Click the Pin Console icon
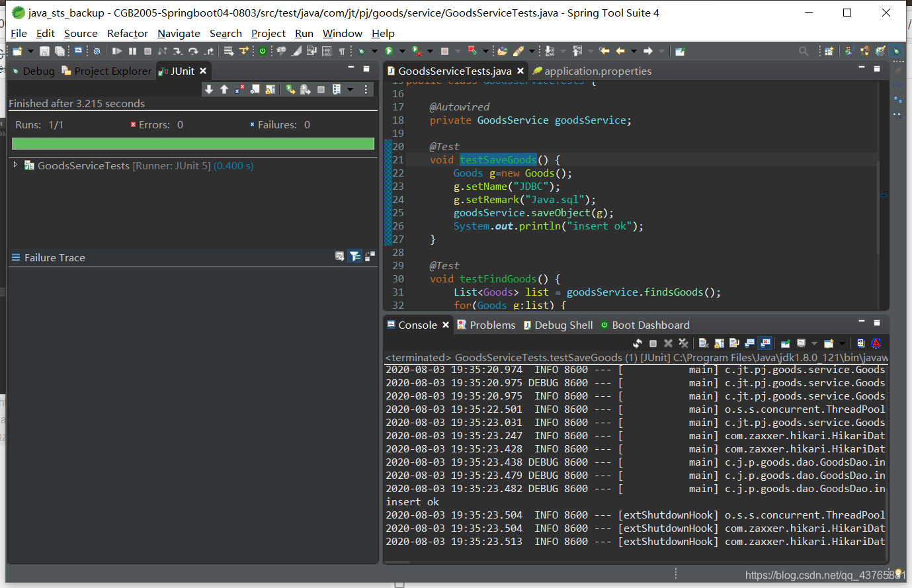The width and height of the screenshot is (912, 588). click(786, 343)
